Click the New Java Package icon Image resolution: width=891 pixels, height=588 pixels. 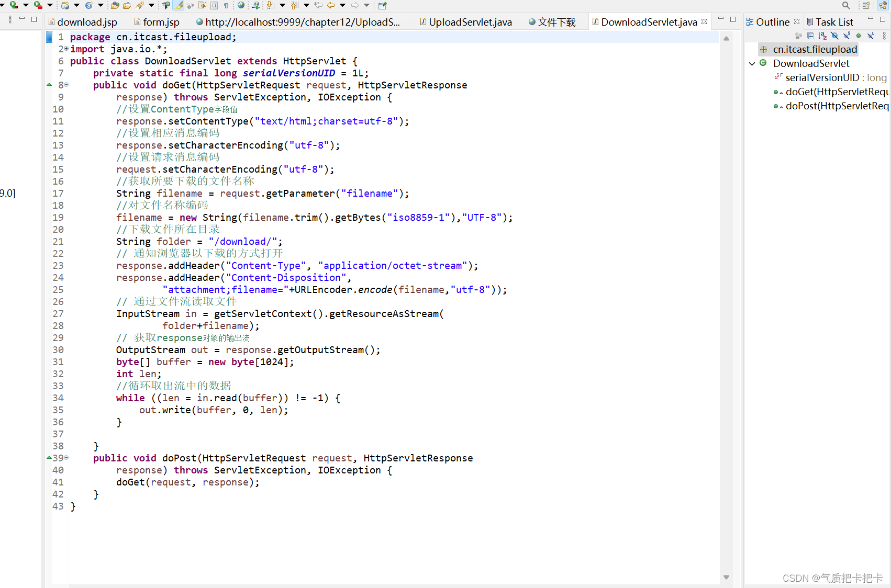(65, 5)
